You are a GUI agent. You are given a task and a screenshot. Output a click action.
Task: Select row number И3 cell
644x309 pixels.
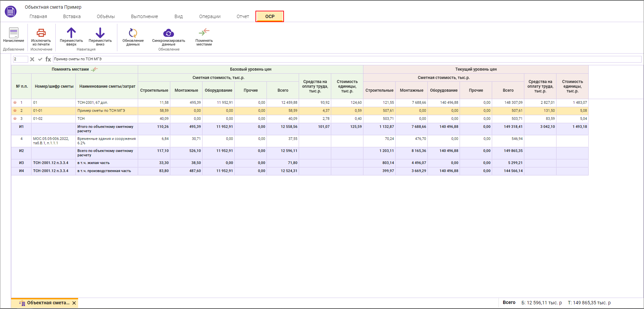21,163
